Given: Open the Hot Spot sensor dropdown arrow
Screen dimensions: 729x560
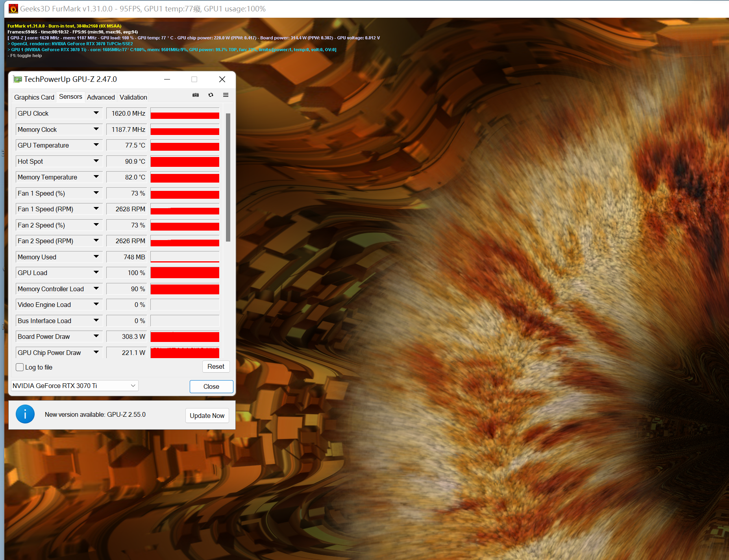Looking at the screenshot, I should point(96,161).
